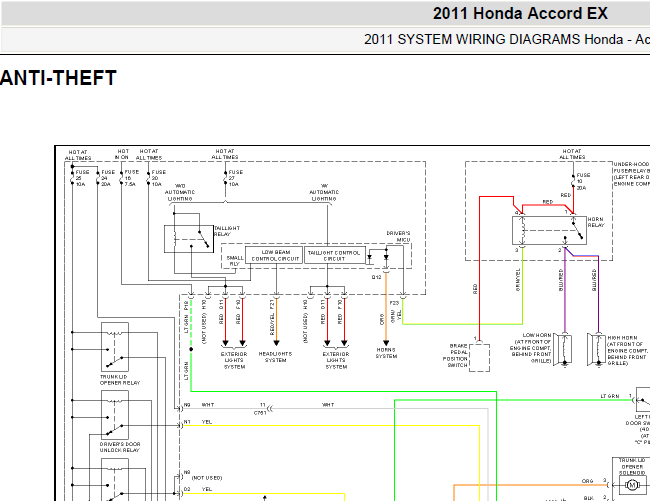Select the solenoid motor M symbol
Image resolution: width=650 pixels, height=501 pixels.
(x=632, y=485)
